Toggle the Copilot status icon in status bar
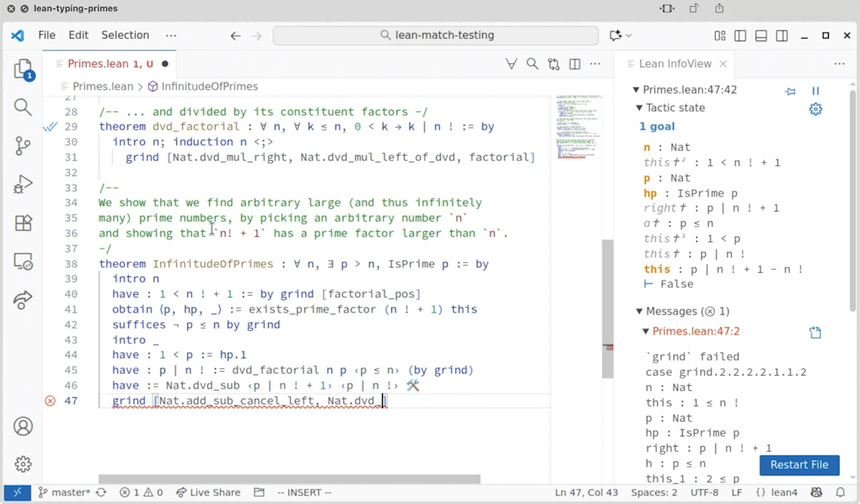Image resolution: width=860 pixels, height=504 pixels. pyautogui.click(x=817, y=492)
